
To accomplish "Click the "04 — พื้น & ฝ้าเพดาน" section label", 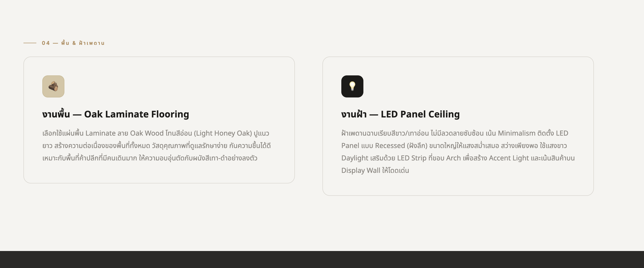I will [x=73, y=43].
